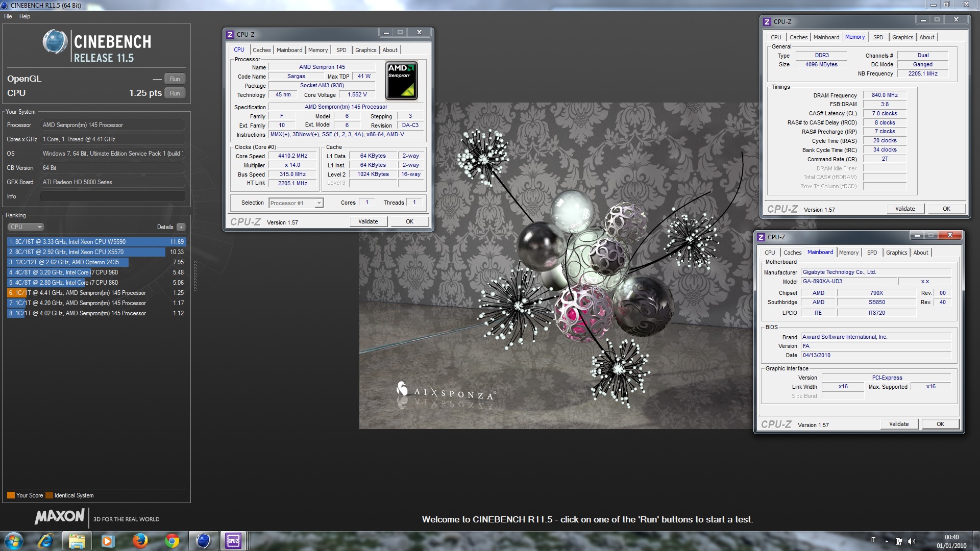Click Validate in CPU-Z Mainboard window

click(x=899, y=424)
